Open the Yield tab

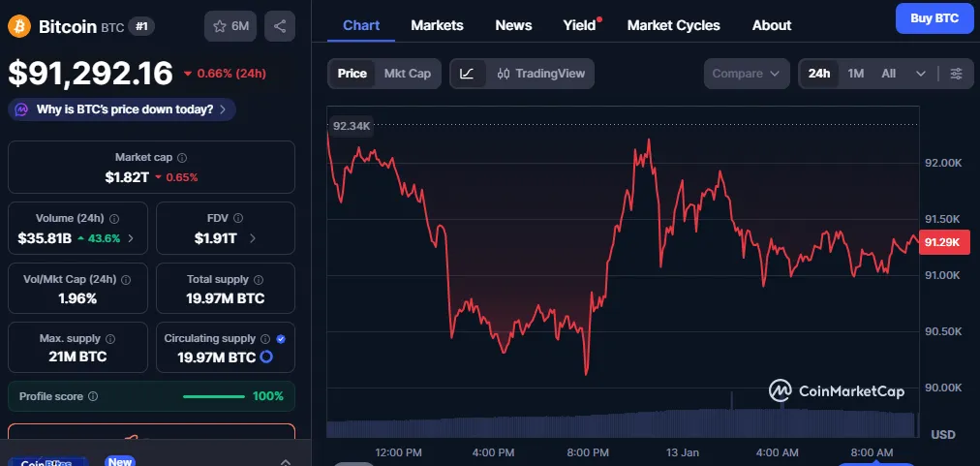[x=579, y=25]
